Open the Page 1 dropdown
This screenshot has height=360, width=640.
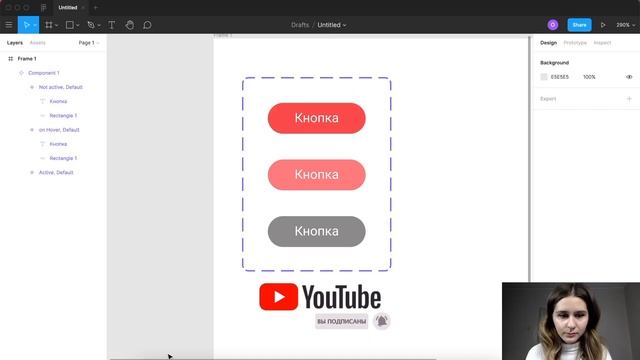click(89, 42)
